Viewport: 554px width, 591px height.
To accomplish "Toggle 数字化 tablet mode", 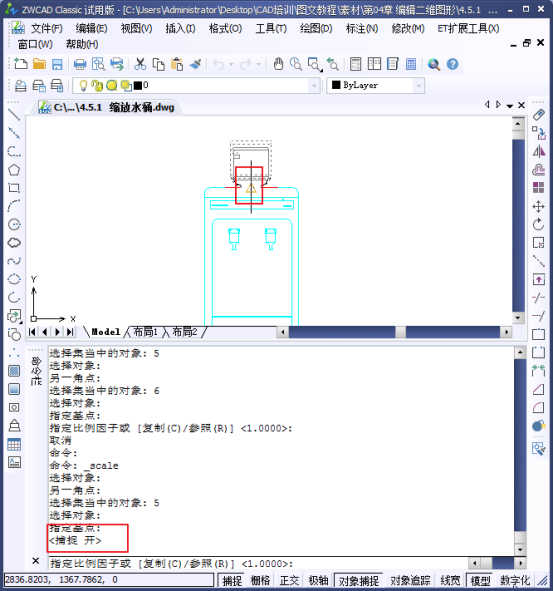I will [515, 580].
